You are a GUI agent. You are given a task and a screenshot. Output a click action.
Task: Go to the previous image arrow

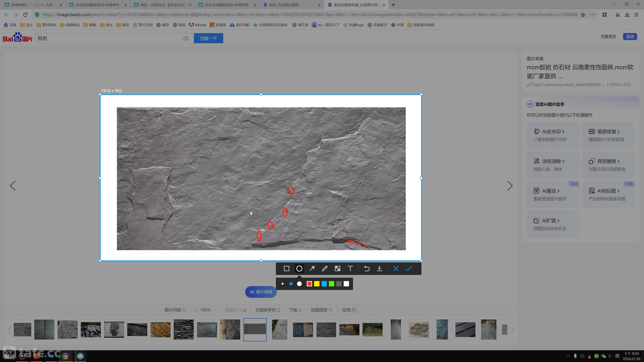point(13,186)
